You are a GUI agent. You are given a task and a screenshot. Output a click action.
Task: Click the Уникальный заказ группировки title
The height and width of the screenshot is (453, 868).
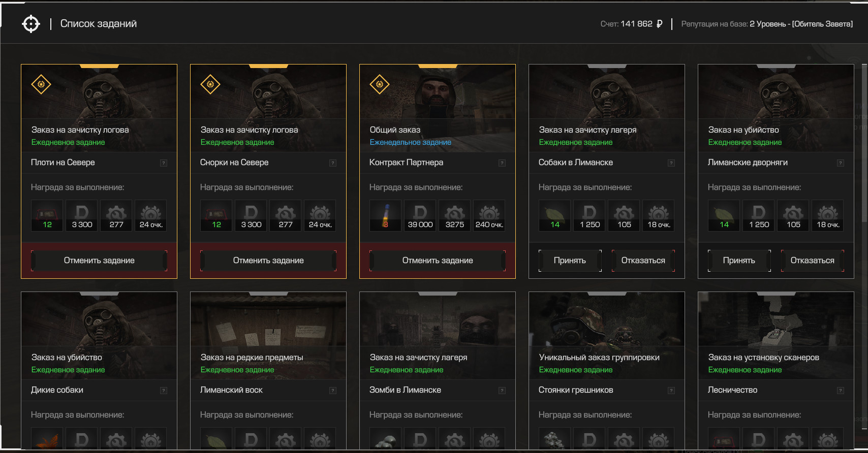(599, 358)
